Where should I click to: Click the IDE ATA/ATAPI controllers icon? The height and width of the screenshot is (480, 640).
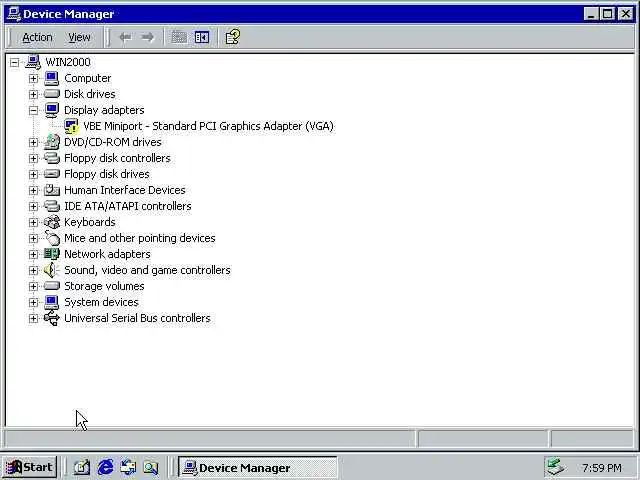tap(52, 206)
